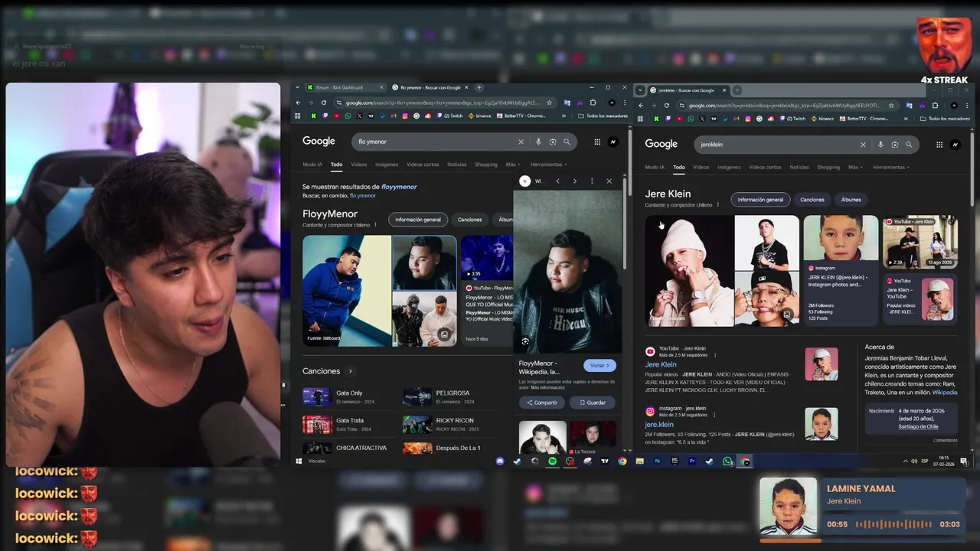The image size is (980, 551).
Task: Click Guardar button in image preview
Action: [x=592, y=403]
